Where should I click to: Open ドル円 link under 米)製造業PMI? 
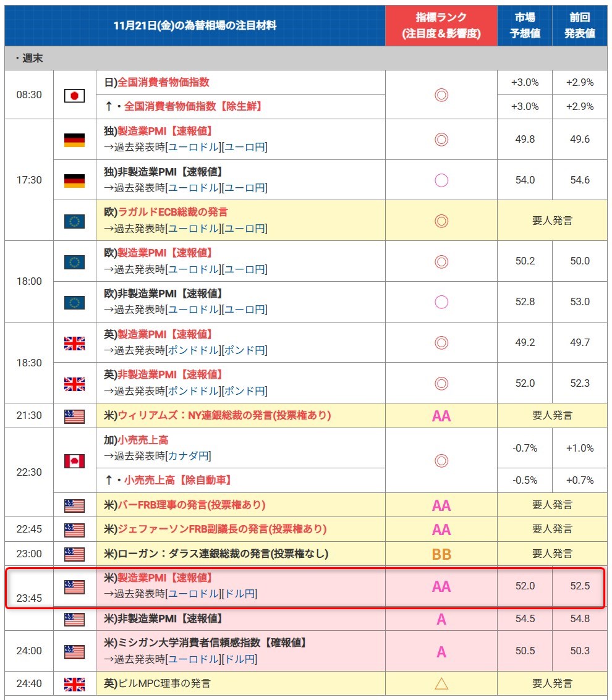239,594
